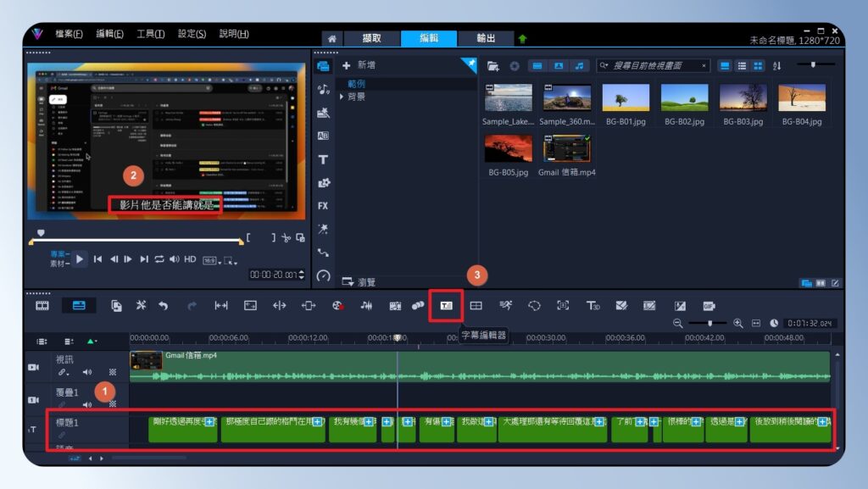This screenshot has width=868, height=489.
Task: Click the Fit project in timeline icon
Action: 756,323
